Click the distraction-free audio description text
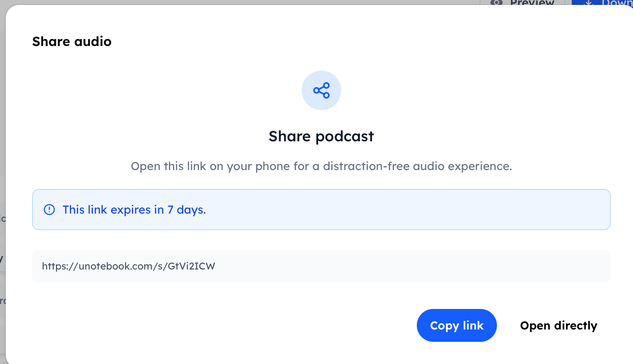 pyautogui.click(x=321, y=166)
